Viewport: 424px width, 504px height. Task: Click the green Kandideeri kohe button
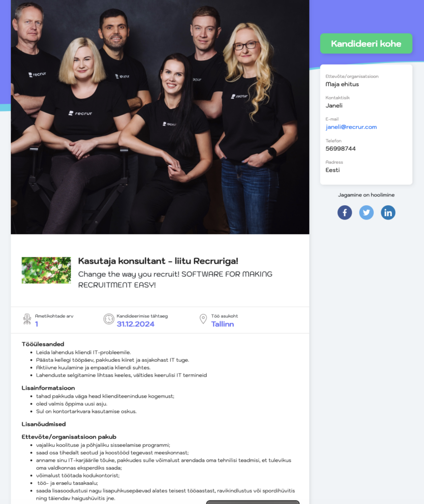(366, 43)
